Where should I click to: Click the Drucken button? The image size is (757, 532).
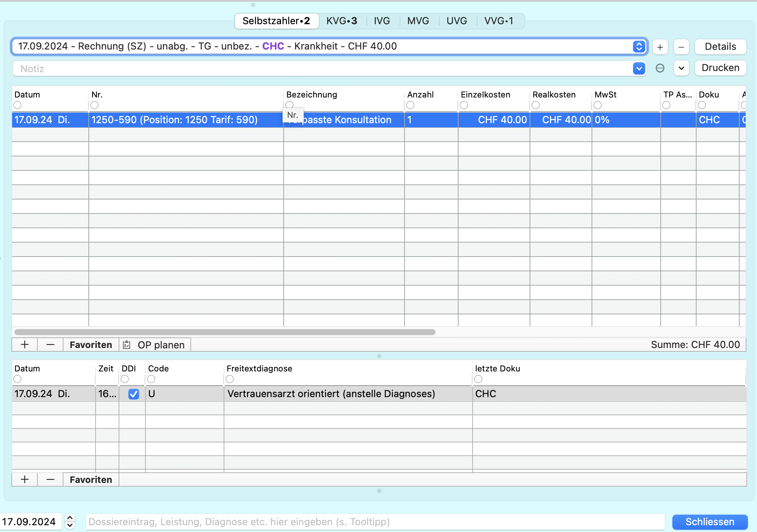pyautogui.click(x=720, y=68)
